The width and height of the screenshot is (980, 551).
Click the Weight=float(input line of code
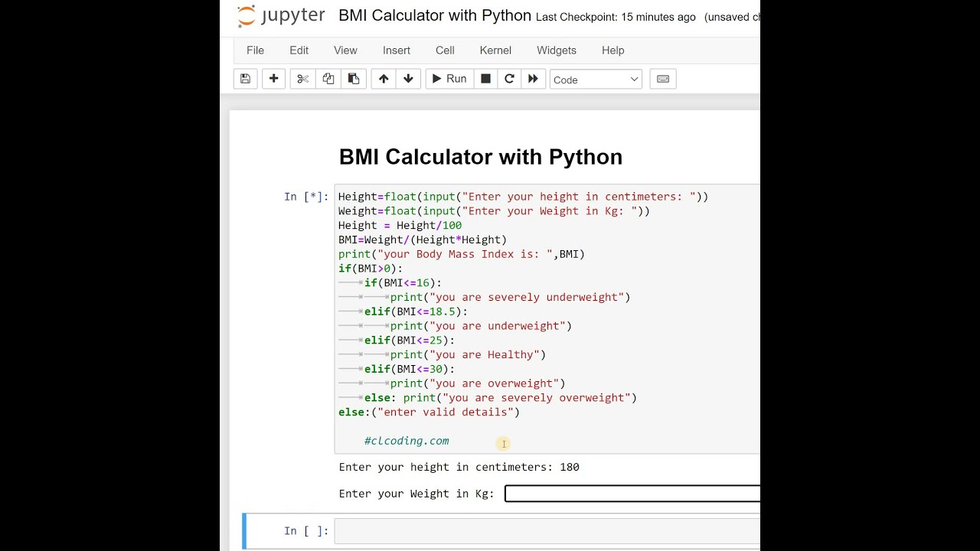(x=494, y=211)
